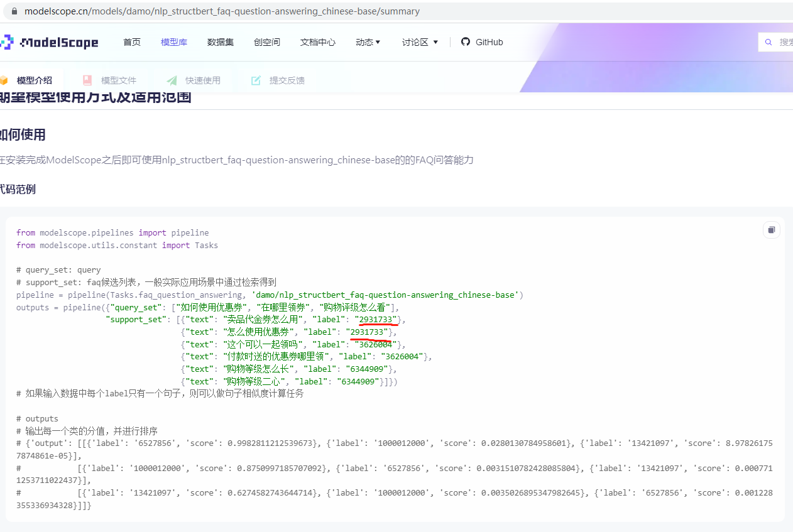Click the 提交反馈 edit icon
Image resolution: width=793 pixels, height=532 pixels.
256,80
